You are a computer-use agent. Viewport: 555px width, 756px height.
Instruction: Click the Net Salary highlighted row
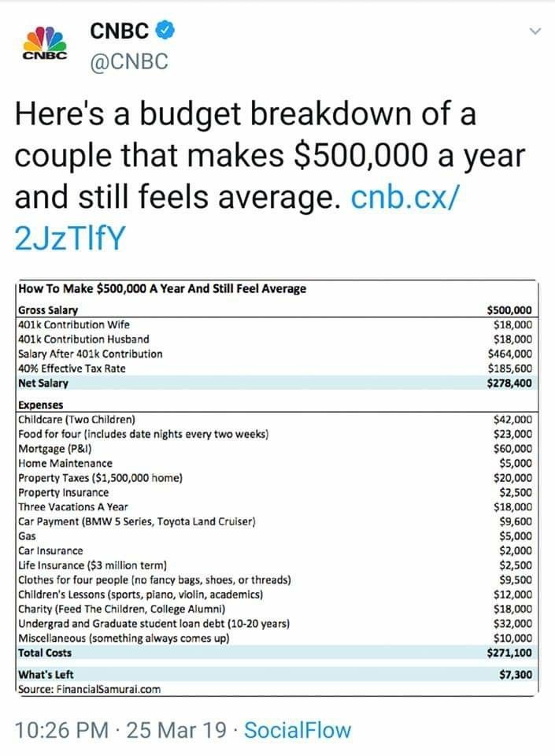[276, 384]
